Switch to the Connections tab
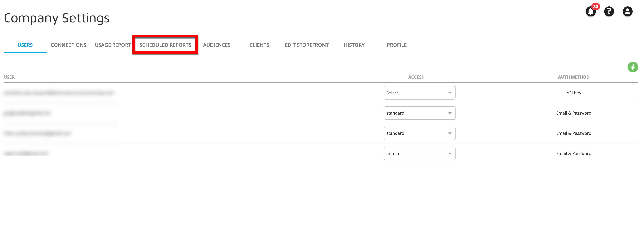This screenshot has width=644, height=235. (x=68, y=45)
